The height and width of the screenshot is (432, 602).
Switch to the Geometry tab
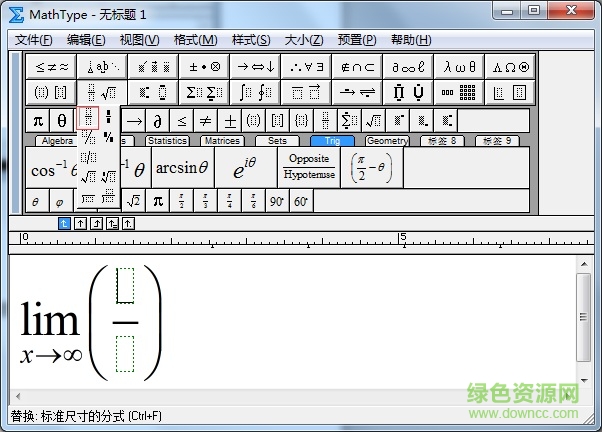tap(386, 141)
